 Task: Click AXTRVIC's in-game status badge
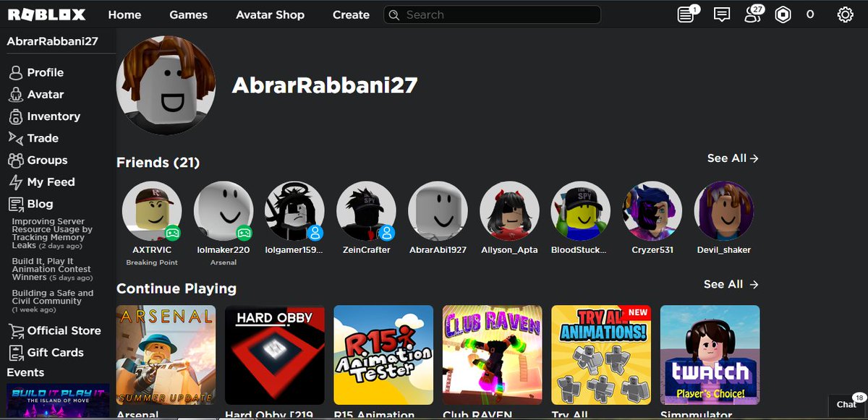[x=172, y=233]
